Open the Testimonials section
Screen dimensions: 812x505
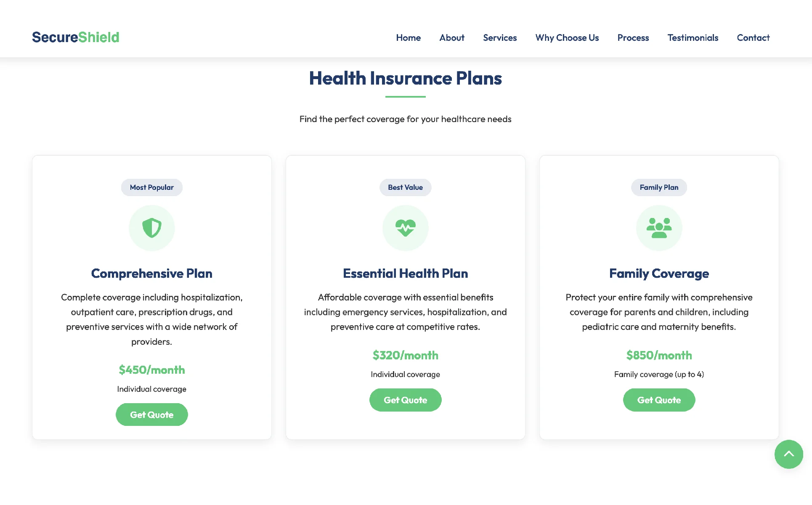click(x=693, y=38)
